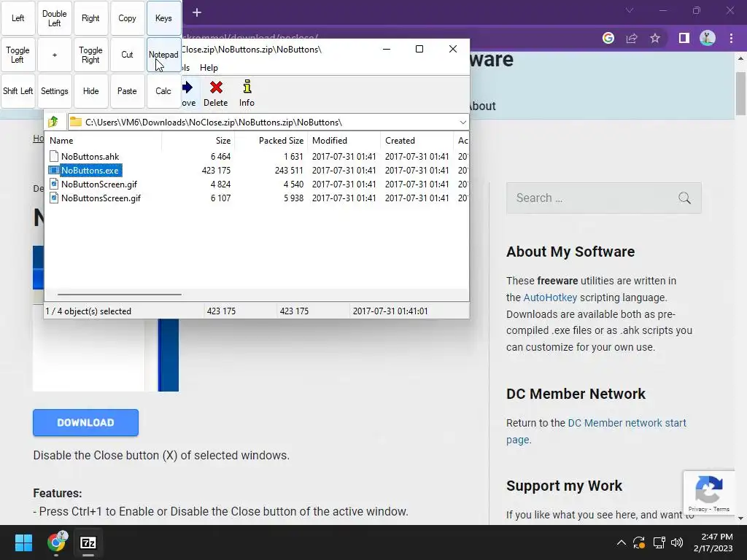Image resolution: width=747 pixels, height=560 pixels.
Task: Select the NoButtonsScreen.gif file icon
Action: click(54, 198)
